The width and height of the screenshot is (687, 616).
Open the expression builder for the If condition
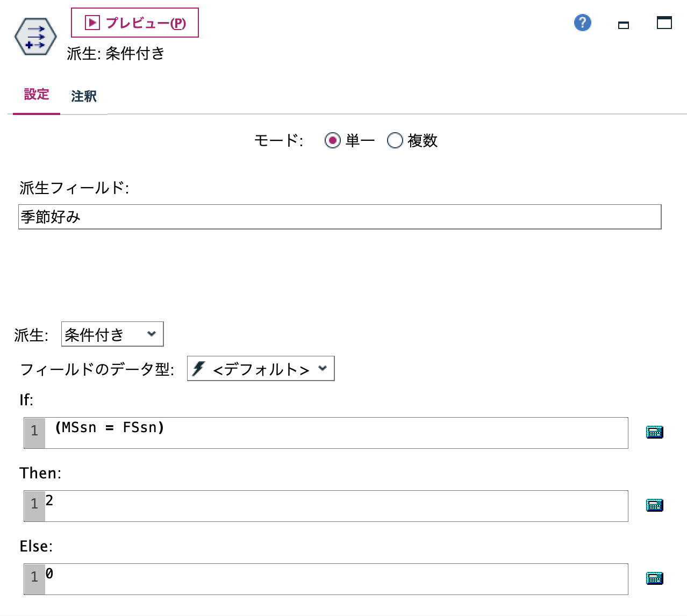tap(654, 432)
